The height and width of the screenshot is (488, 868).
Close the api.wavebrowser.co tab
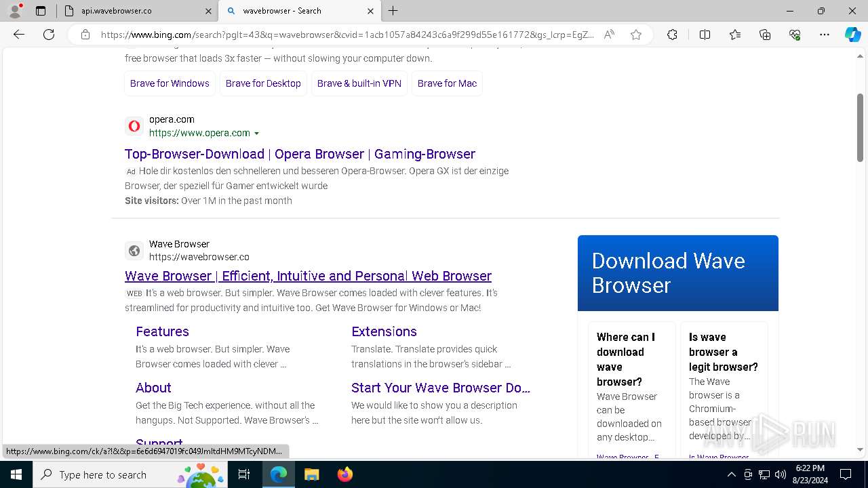point(208,11)
